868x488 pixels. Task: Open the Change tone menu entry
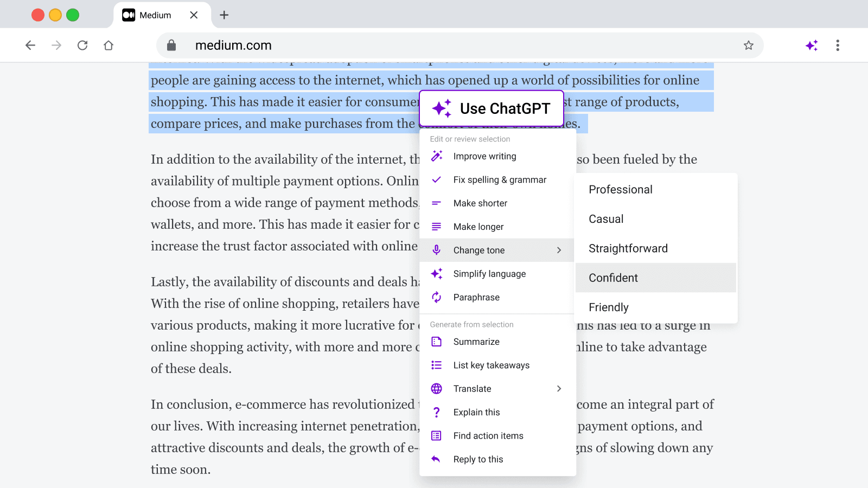(497, 250)
